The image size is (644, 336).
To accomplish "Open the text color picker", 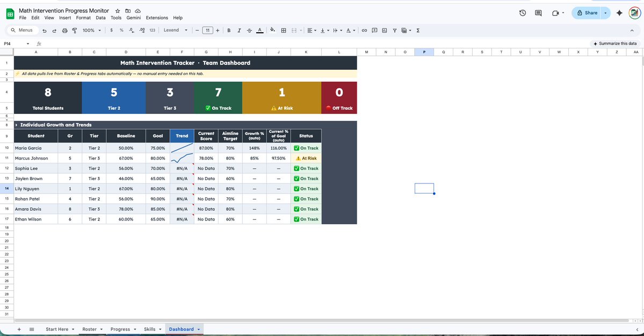I will coord(259,31).
